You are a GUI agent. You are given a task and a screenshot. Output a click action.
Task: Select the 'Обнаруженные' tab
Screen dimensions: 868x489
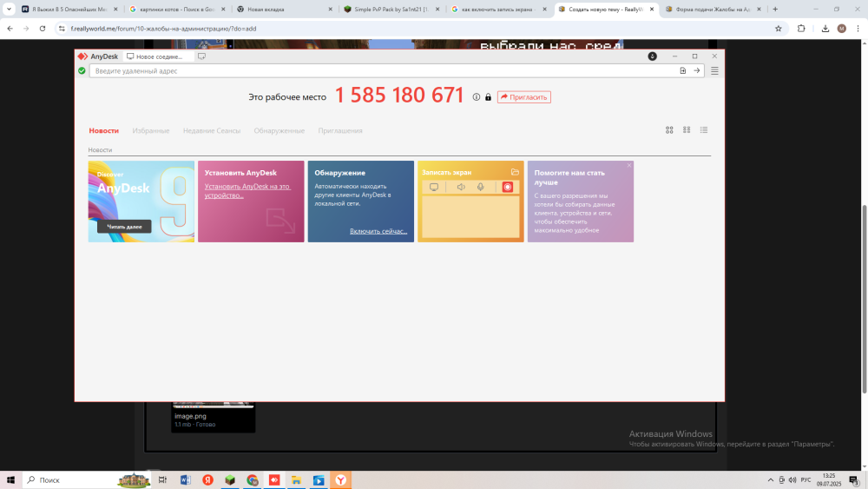[x=279, y=130]
